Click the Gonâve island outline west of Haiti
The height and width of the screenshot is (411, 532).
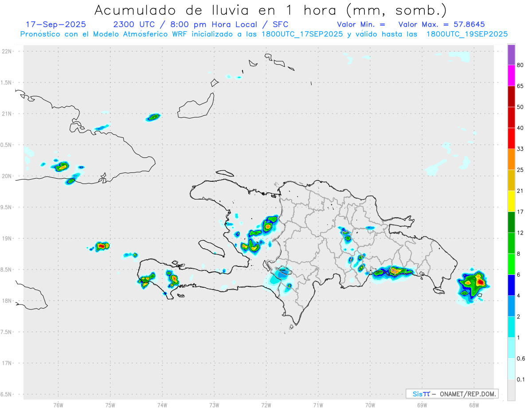click(x=212, y=248)
